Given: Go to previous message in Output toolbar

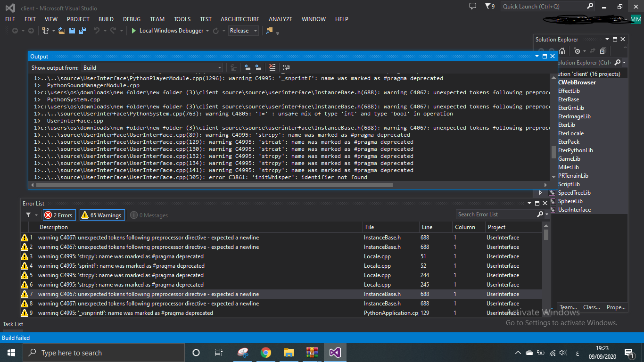Looking at the screenshot, I should coord(248,68).
